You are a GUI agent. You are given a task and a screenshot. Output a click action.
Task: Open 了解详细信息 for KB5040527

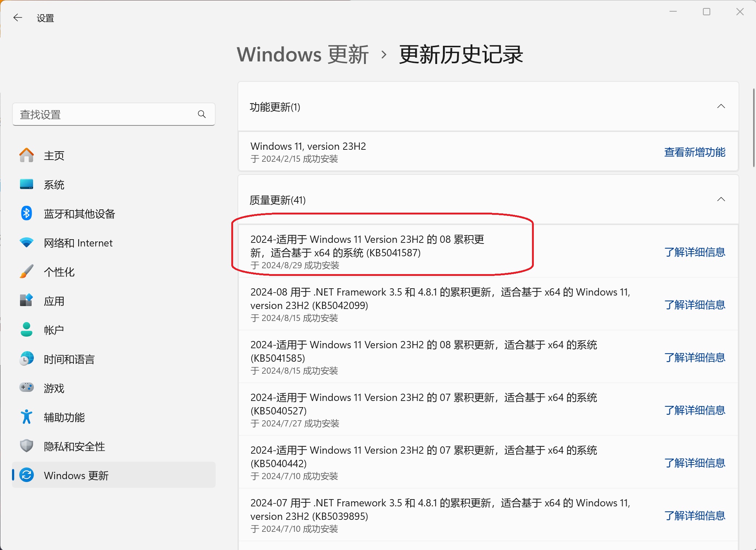click(695, 410)
